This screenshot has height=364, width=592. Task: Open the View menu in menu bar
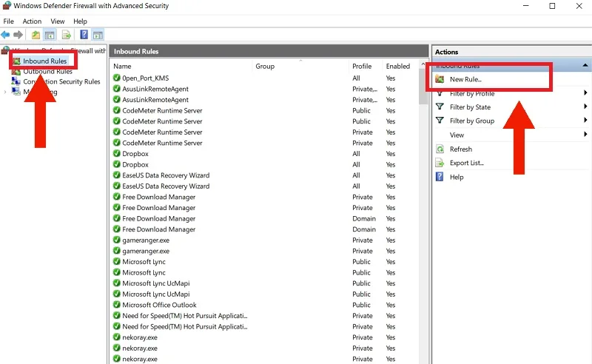(x=58, y=21)
